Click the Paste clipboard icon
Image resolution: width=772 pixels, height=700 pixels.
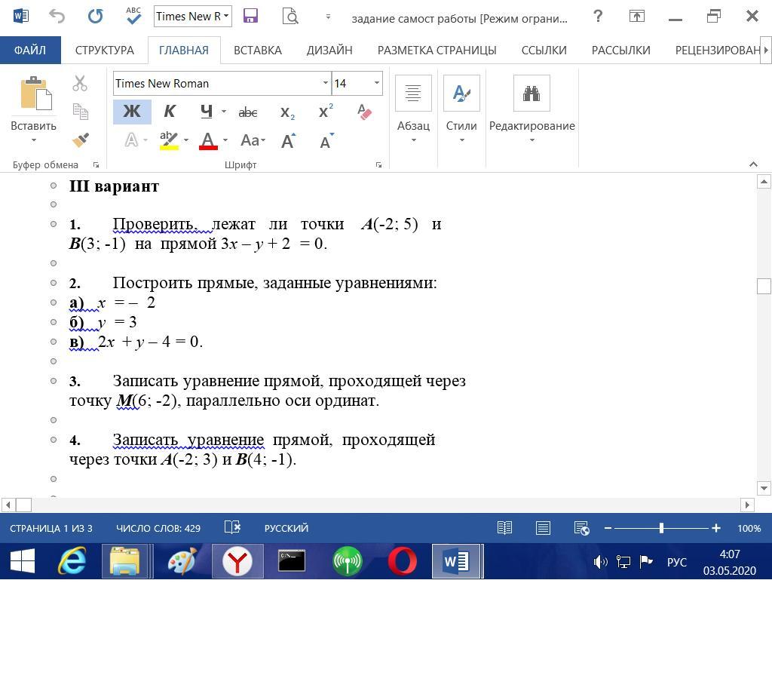[35, 93]
